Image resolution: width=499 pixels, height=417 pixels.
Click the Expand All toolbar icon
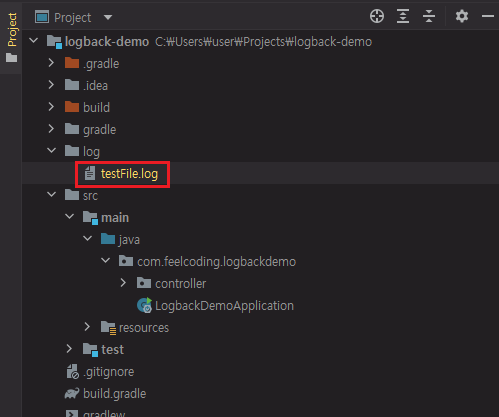[403, 16]
